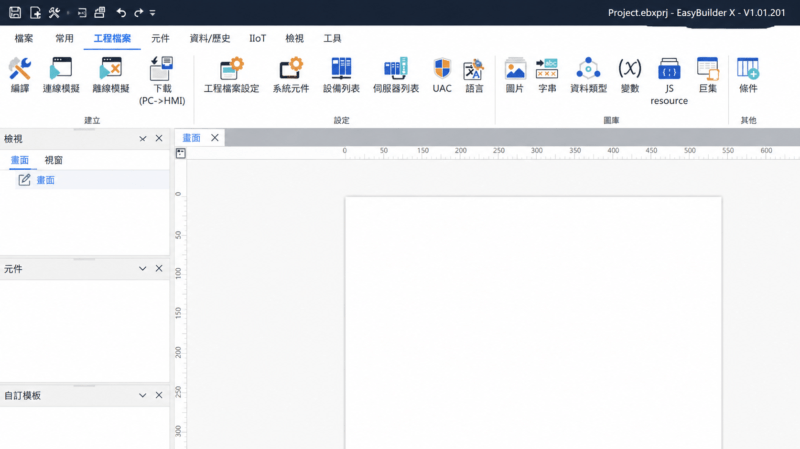The width and height of the screenshot is (800, 449).
Task: Open 資料類型 data type library
Action: [x=588, y=75]
